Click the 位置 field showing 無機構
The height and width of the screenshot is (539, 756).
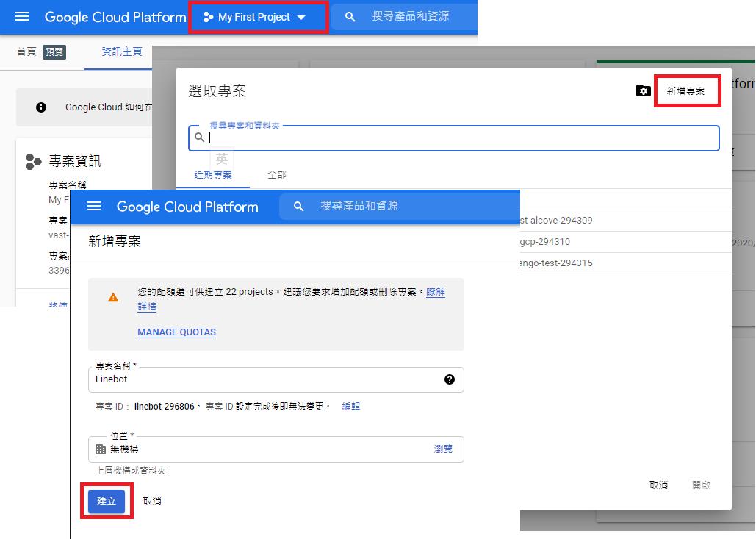[x=276, y=449]
